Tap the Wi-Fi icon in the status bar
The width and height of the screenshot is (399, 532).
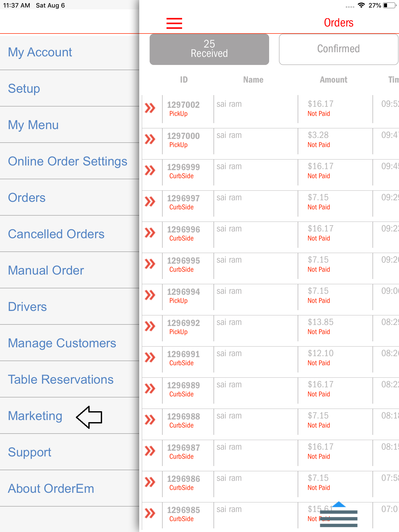[361, 5]
